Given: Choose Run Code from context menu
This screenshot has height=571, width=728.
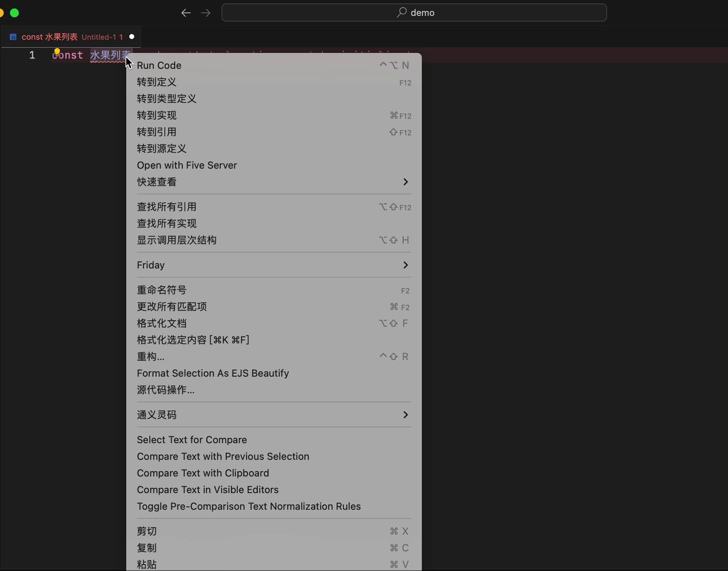Looking at the screenshot, I should pos(159,65).
